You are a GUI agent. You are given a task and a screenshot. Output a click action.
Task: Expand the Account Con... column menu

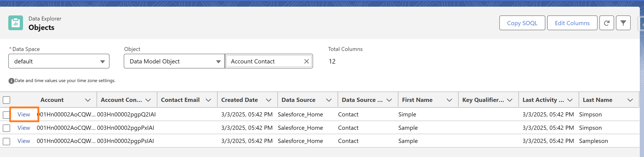coord(148,100)
